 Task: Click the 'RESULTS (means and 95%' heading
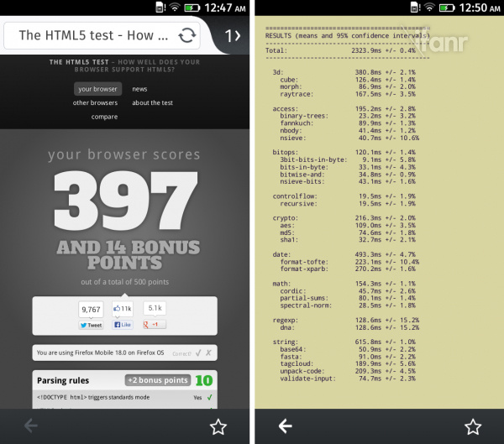tap(348, 35)
